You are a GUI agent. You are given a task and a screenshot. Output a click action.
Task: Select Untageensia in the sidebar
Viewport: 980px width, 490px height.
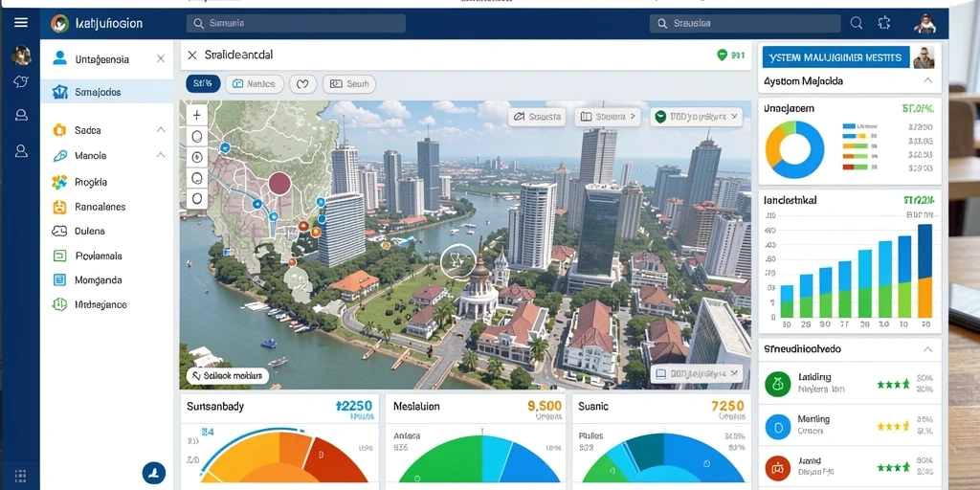(101, 59)
